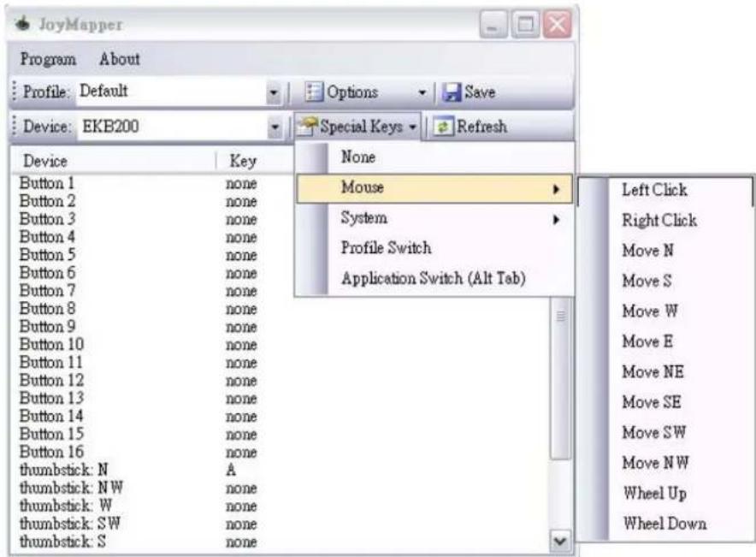Open the About menu
The width and height of the screenshot is (756, 557).
[120, 59]
